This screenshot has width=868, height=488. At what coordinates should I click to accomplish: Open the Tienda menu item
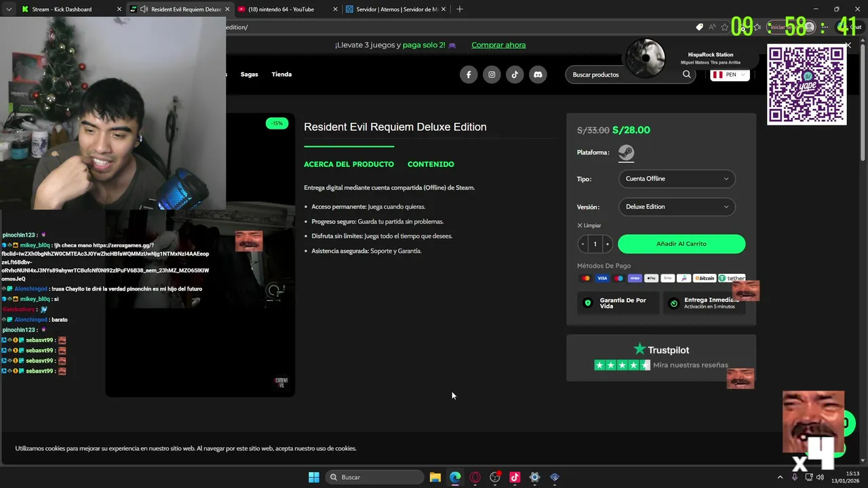click(281, 75)
